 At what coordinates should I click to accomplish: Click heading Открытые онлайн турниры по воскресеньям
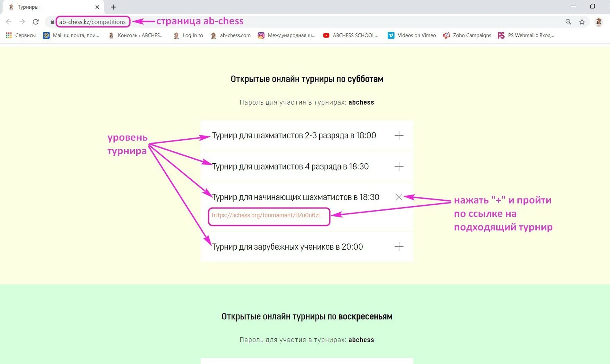[x=307, y=316]
